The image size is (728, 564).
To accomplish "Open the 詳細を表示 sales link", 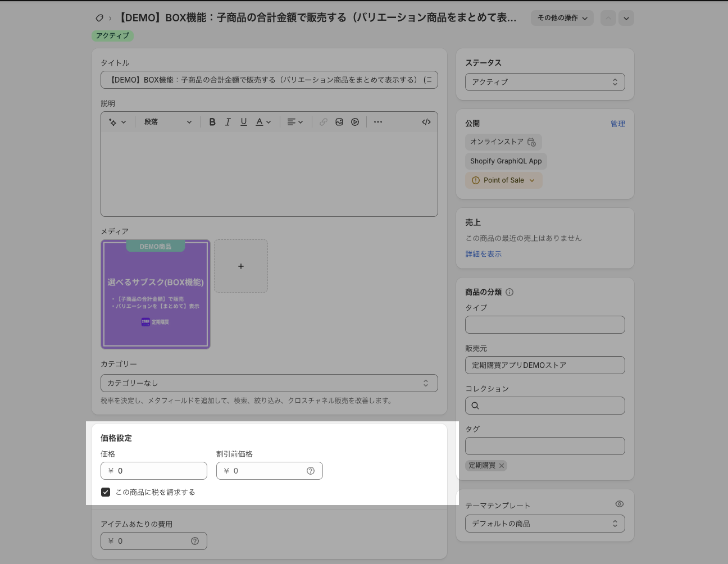I will pyautogui.click(x=483, y=254).
